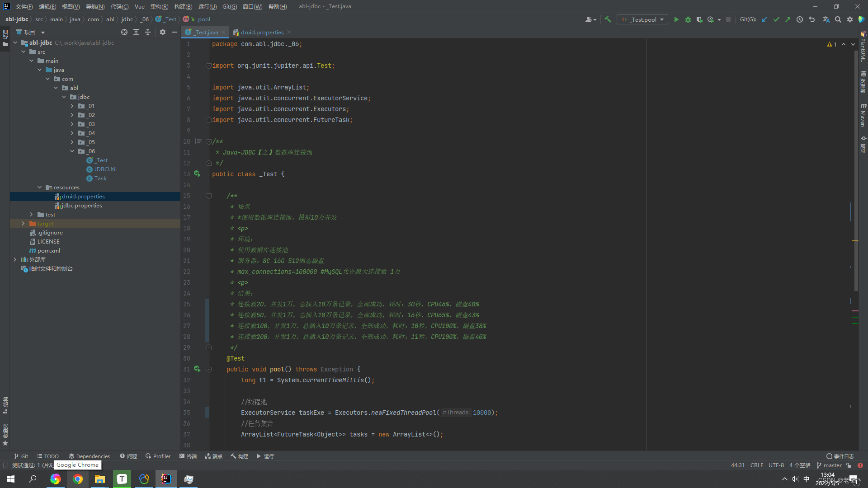Open the Windows Start menu
868x488 pixels.
(x=11, y=479)
